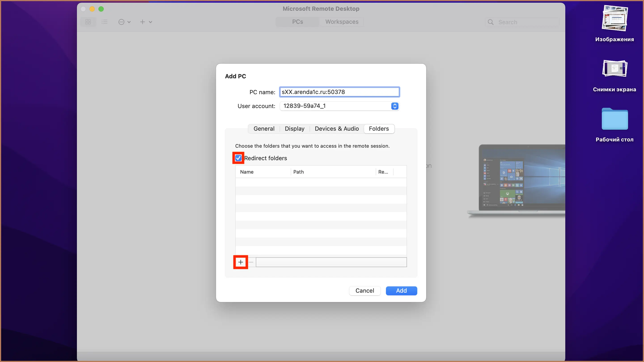The height and width of the screenshot is (362, 644).
Task: Open the Снимки экрана desktop stack
Action: [x=614, y=68]
